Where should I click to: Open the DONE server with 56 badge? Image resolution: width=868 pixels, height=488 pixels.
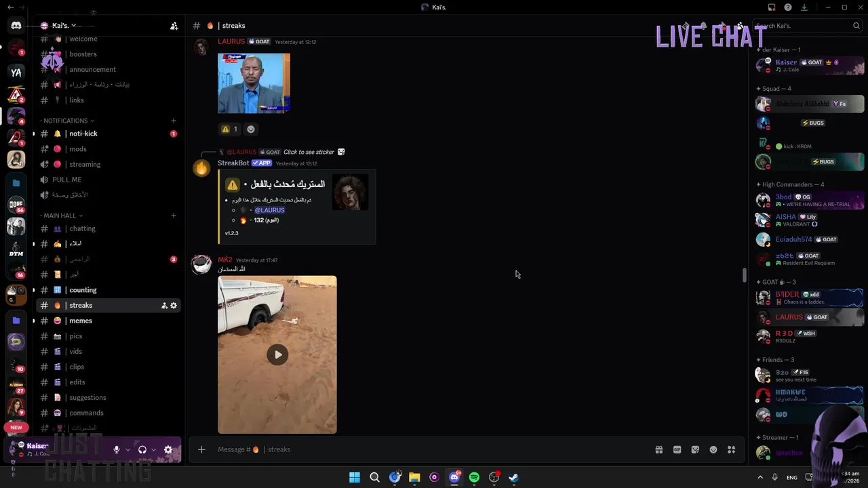[16, 204]
